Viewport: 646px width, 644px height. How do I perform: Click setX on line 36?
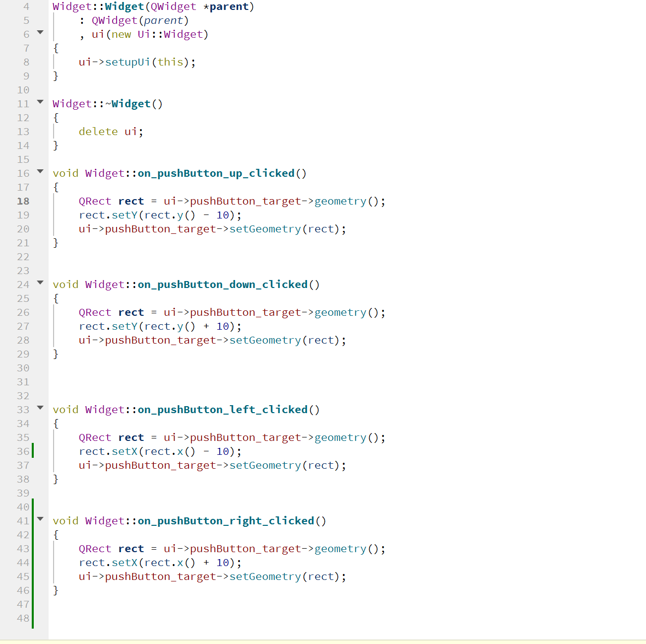tap(125, 451)
